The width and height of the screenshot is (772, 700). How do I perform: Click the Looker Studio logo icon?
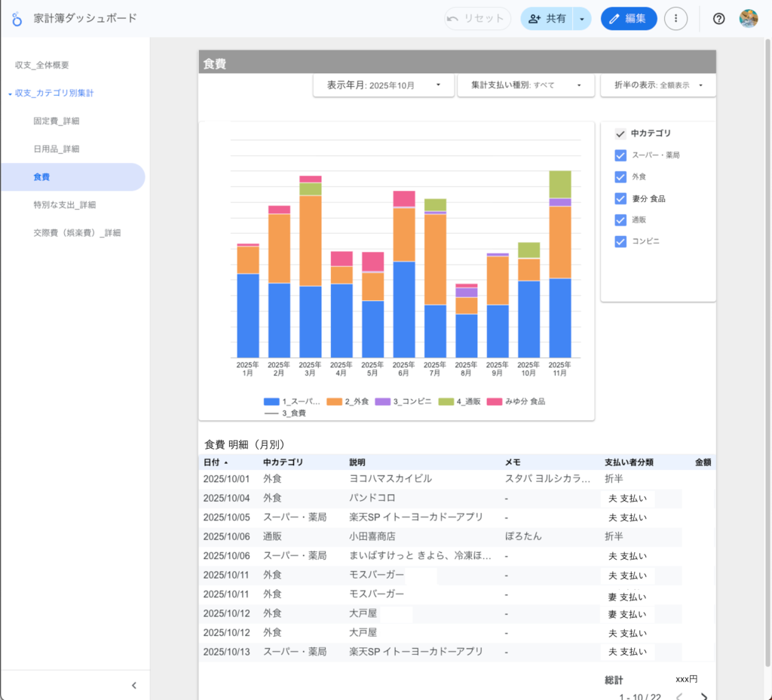tap(17, 19)
